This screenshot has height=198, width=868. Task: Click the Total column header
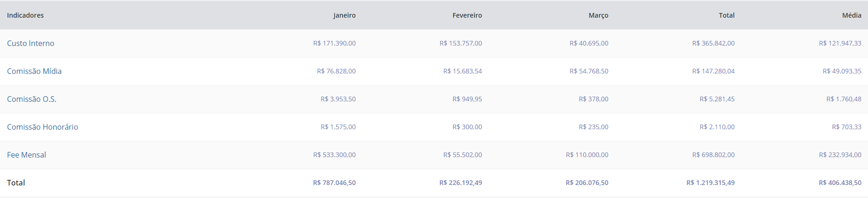pyautogui.click(x=727, y=15)
